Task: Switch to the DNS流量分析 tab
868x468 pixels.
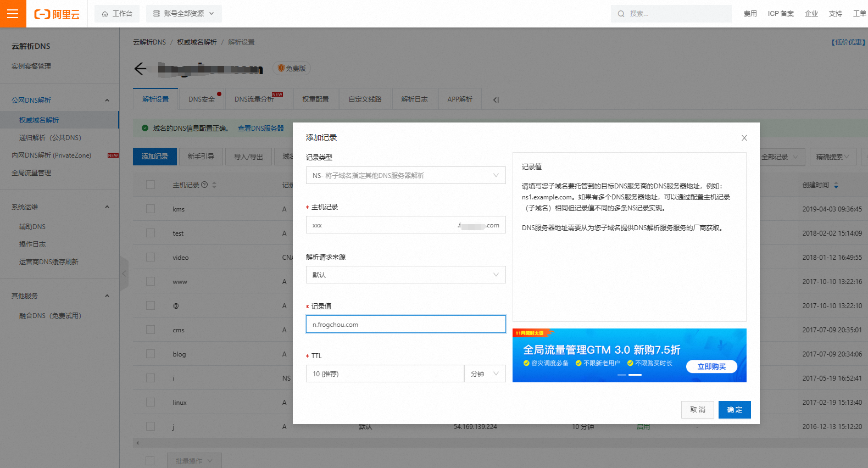Action: [259, 99]
